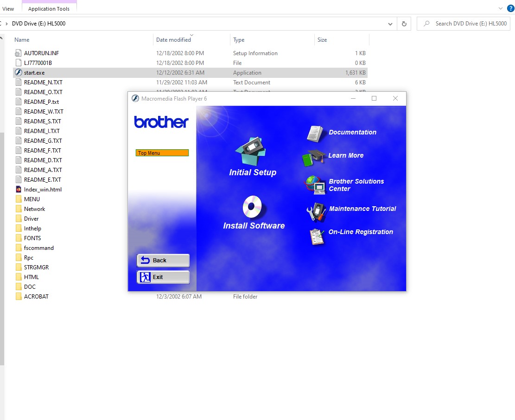This screenshot has height=420, width=515.
Task: Select the start.exe Flash application file
Action: point(34,73)
